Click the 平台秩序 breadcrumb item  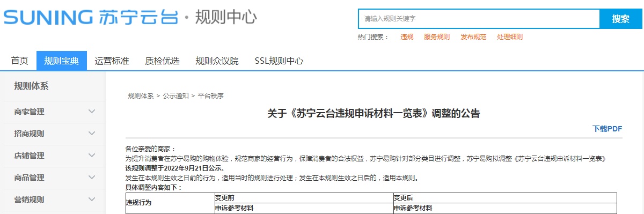(210, 96)
